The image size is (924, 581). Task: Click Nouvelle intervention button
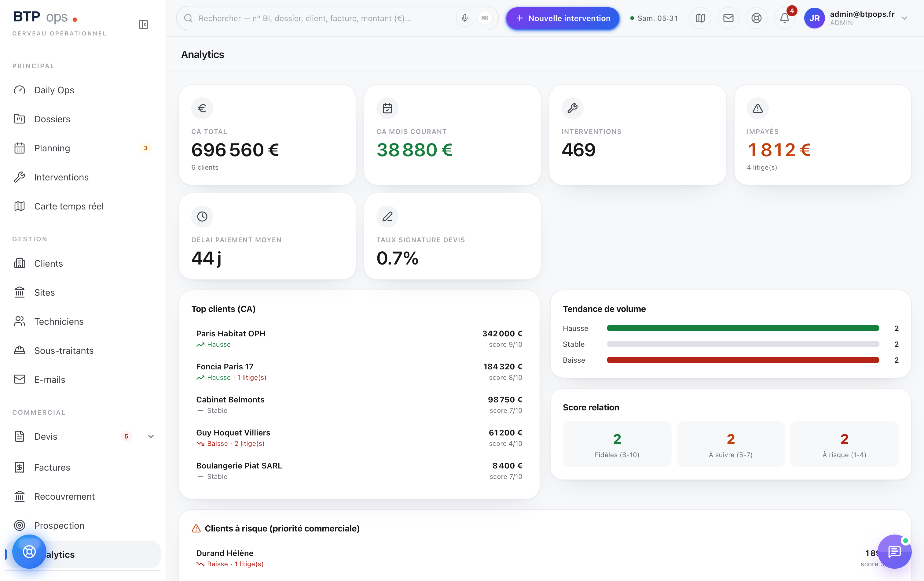point(563,18)
